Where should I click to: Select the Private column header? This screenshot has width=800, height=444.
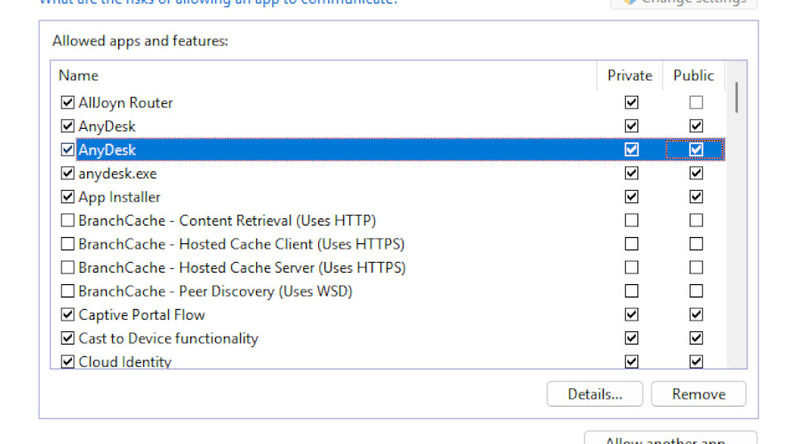click(x=630, y=76)
